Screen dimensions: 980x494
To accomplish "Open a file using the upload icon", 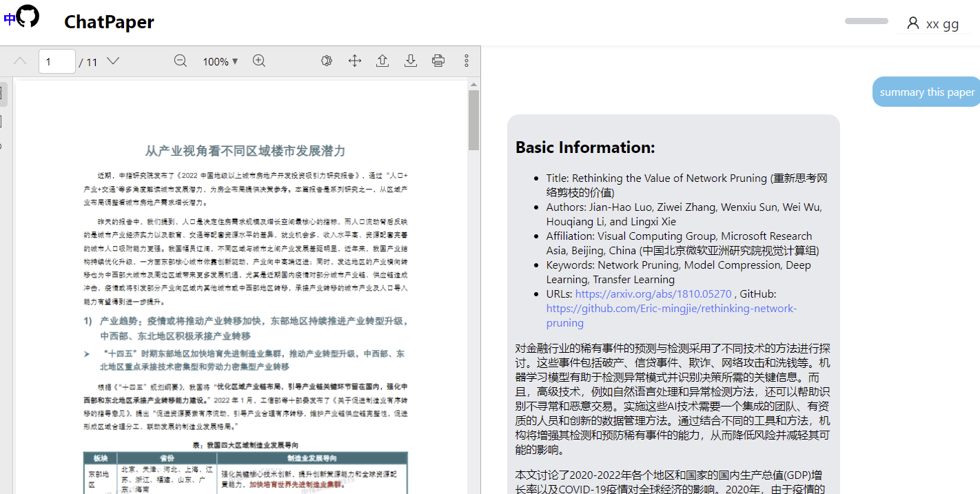I will [382, 61].
